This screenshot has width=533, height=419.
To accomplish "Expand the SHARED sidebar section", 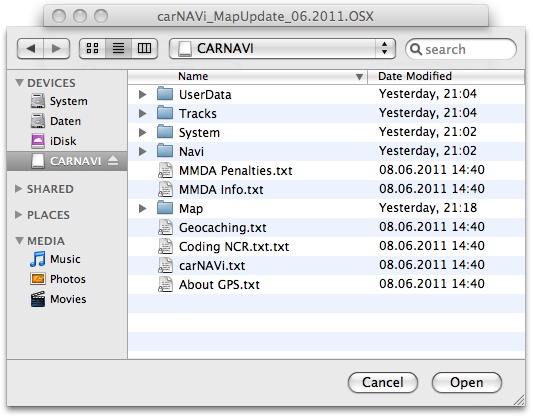I will click(x=19, y=189).
